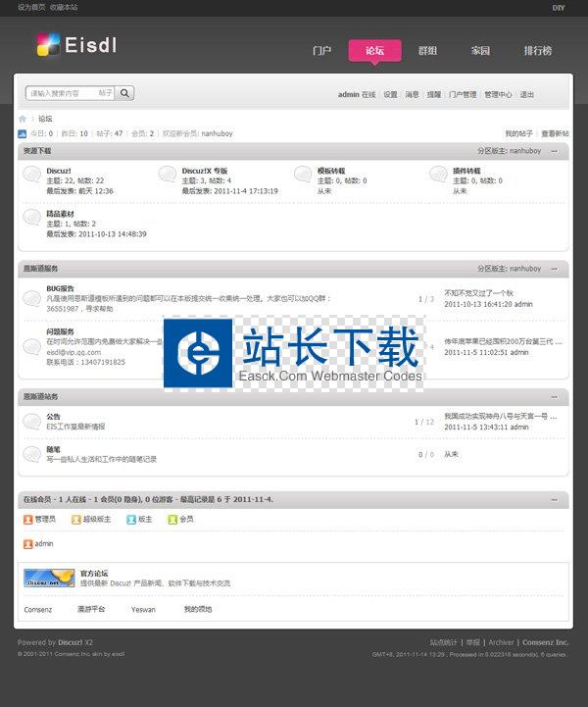Click in the search input field
588x707 pixels.
click(62, 93)
